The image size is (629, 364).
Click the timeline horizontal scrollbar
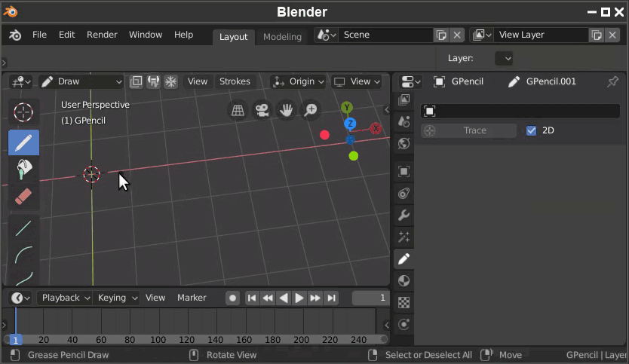point(196,340)
